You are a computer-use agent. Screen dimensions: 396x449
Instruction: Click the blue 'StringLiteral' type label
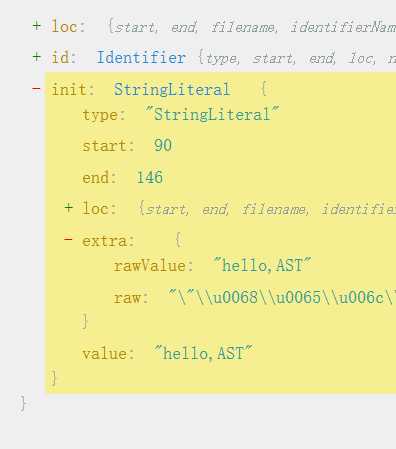172,89
